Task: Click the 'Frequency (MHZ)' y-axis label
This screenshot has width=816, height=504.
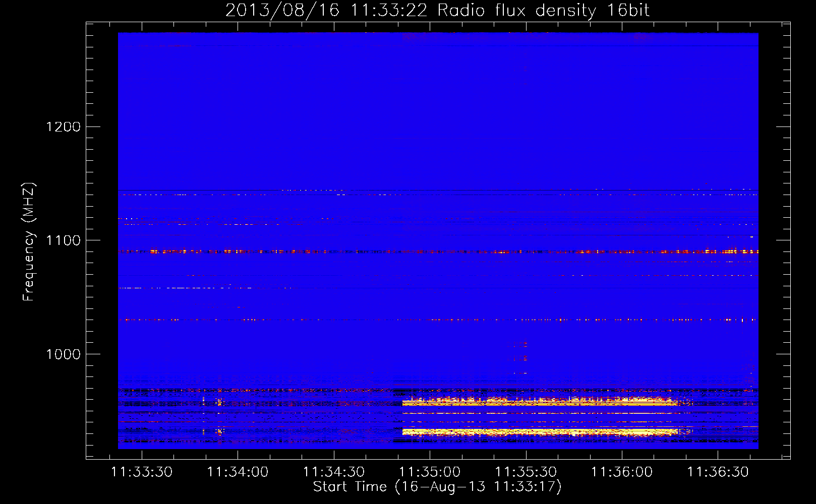Action: pos(29,242)
